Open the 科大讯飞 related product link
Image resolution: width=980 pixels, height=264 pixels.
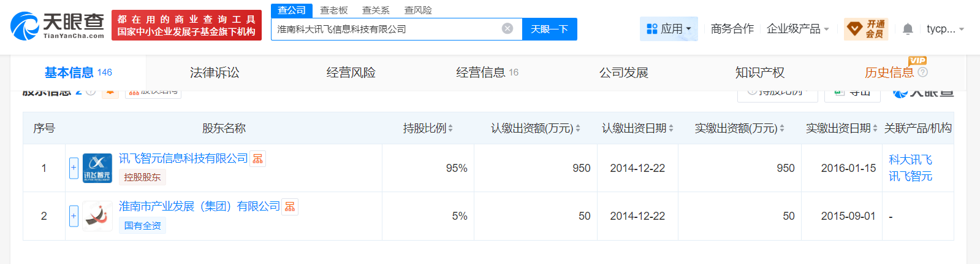910,160
